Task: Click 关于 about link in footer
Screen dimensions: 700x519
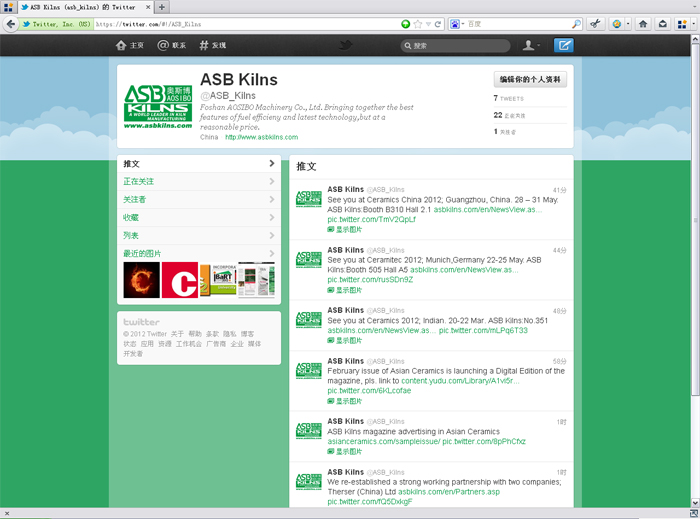Action: pyautogui.click(x=177, y=334)
